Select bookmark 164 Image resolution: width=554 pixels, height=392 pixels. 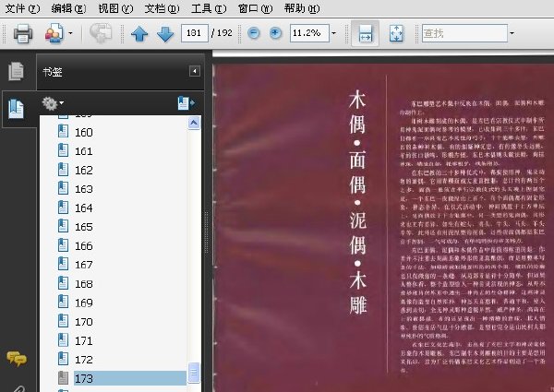tap(84, 208)
